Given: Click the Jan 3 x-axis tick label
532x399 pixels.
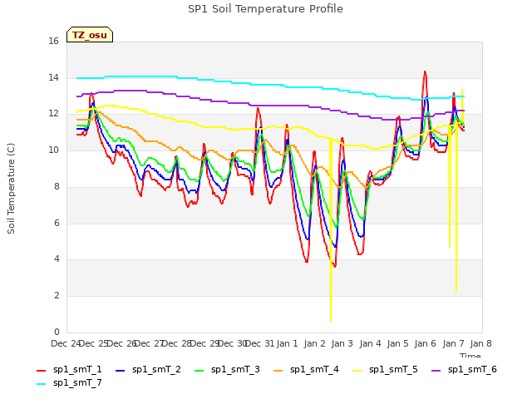Looking at the screenshot, I should pos(342,343).
